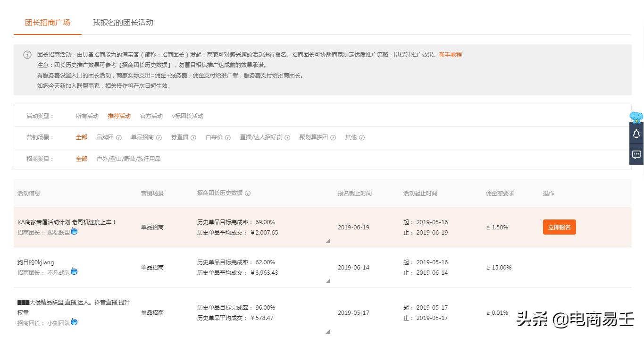Open the message chat icon in the right sidebar
Screen dimensions: 644x337
[x=636, y=154]
